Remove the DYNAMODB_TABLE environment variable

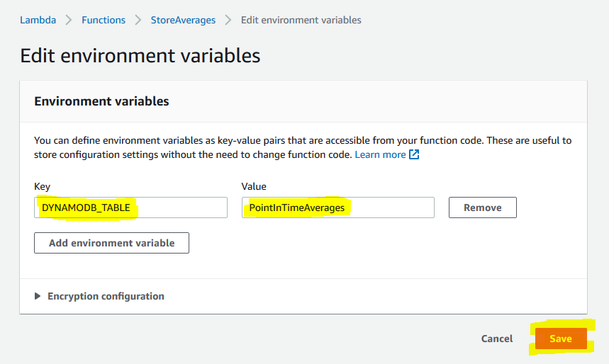point(483,207)
